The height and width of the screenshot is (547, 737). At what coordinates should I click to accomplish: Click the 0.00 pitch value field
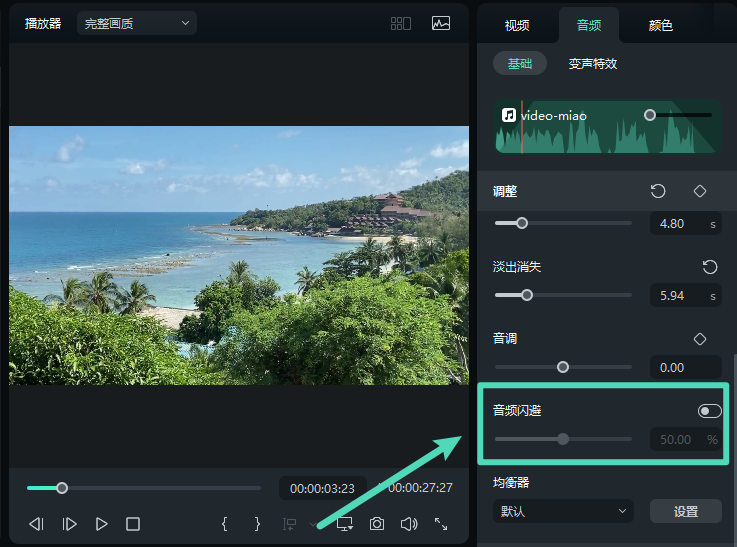686,367
